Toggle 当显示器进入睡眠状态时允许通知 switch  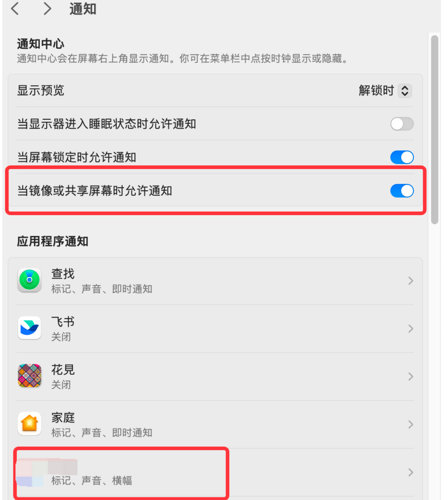(402, 124)
